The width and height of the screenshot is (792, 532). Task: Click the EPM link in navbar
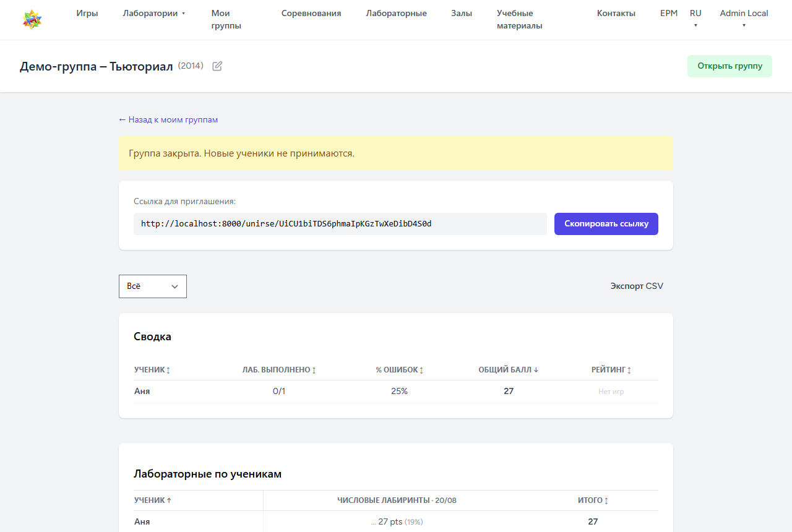tap(669, 14)
